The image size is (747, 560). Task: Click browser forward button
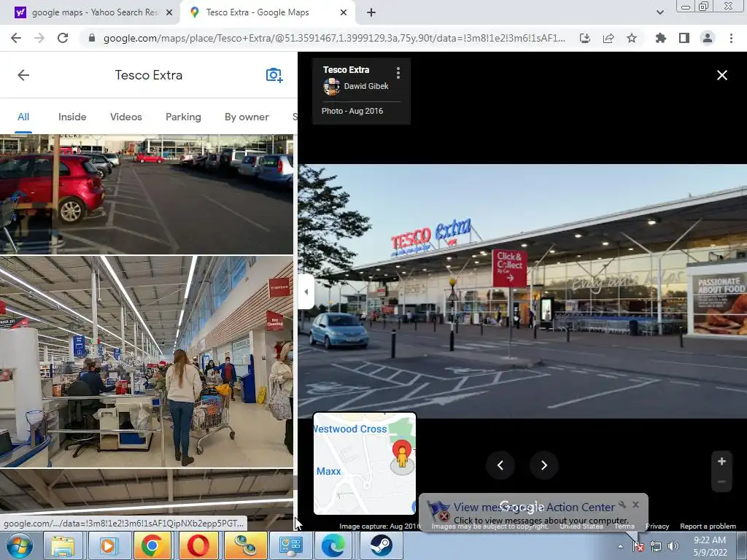point(39,38)
